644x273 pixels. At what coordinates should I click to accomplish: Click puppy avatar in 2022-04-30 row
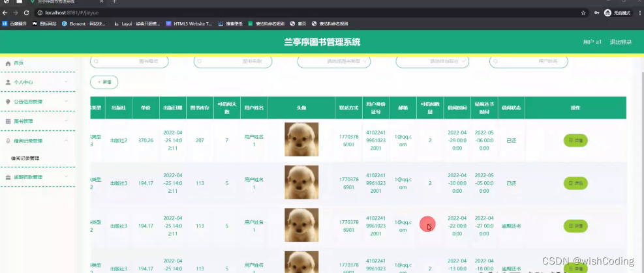pos(301,182)
